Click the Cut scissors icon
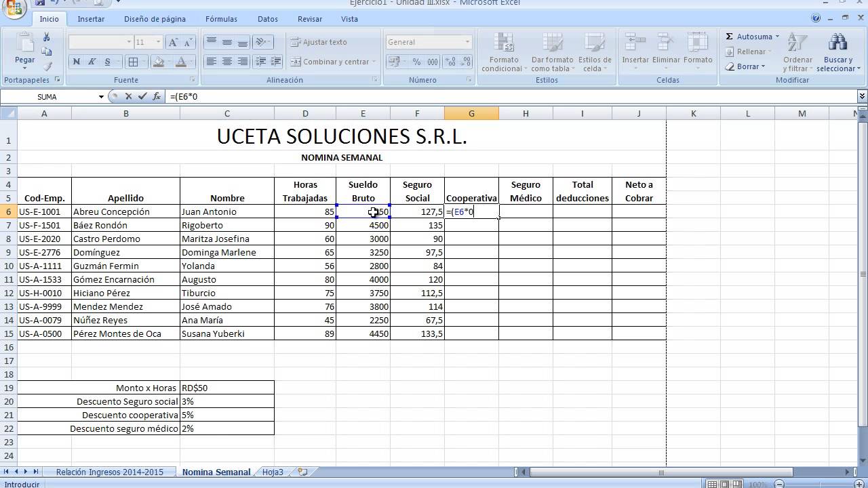The height and width of the screenshot is (488, 868). 47,37
